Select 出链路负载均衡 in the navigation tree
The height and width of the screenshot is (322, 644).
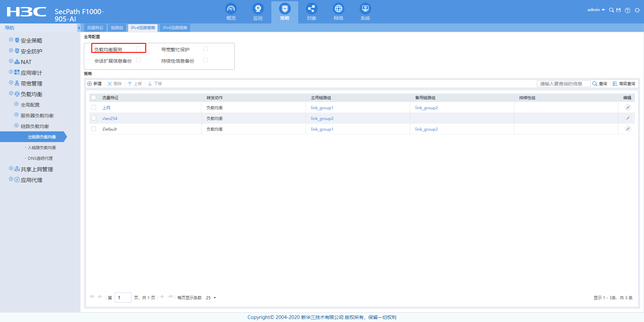[42, 137]
